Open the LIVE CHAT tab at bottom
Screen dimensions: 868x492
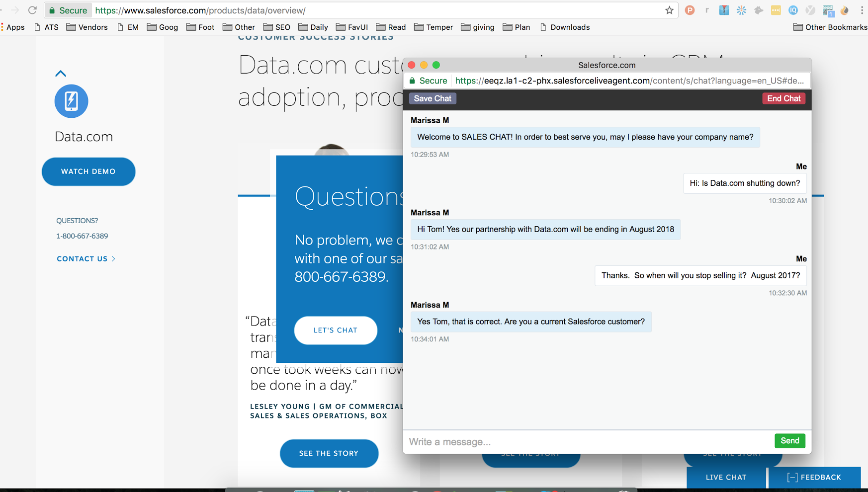(x=726, y=478)
